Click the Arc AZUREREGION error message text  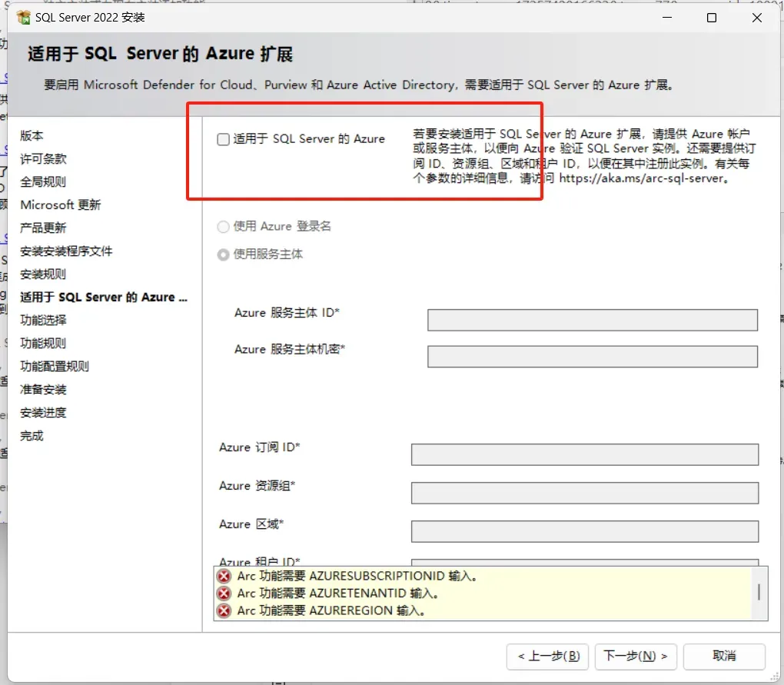click(331, 610)
